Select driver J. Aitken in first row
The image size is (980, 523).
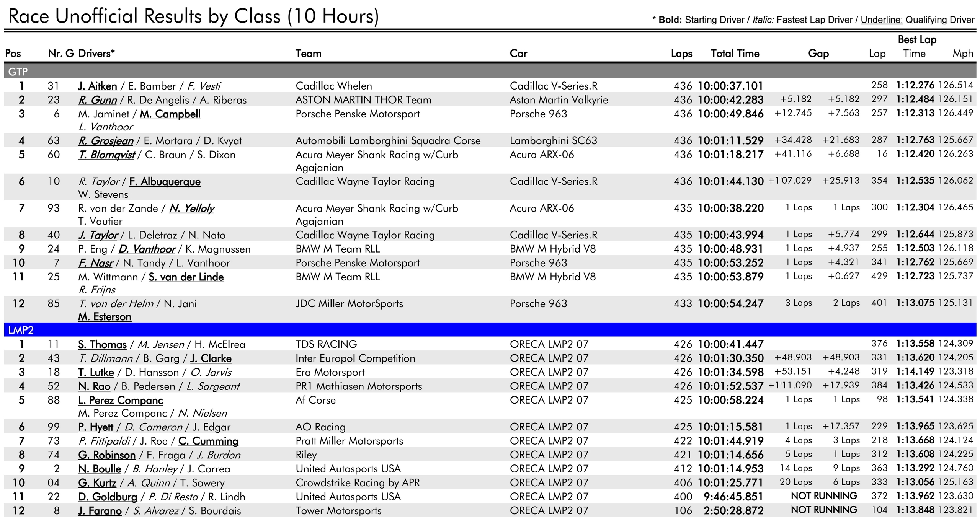coord(98,86)
